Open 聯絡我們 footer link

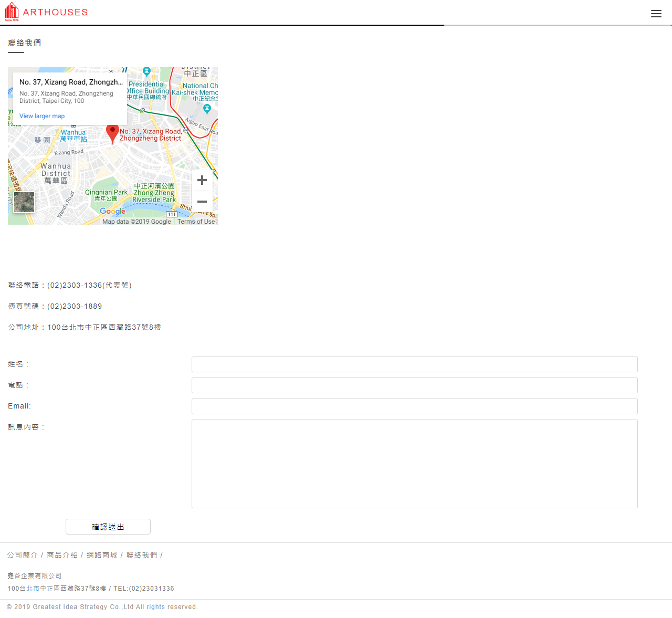pos(142,555)
